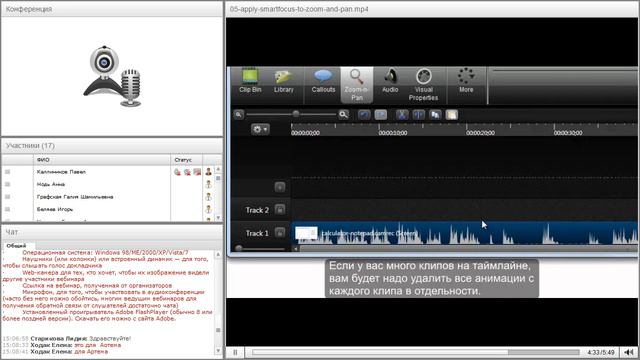This screenshot has height=360, width=640.
Task: Click the video progress bar
Action: click(416, 352)
